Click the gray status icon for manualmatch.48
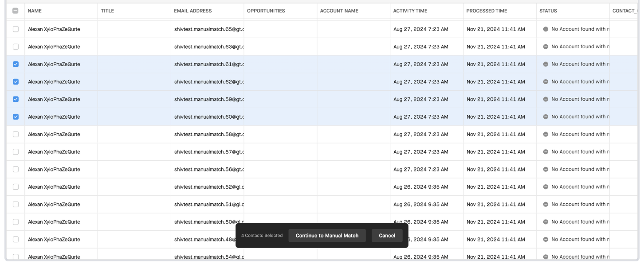 545,239
